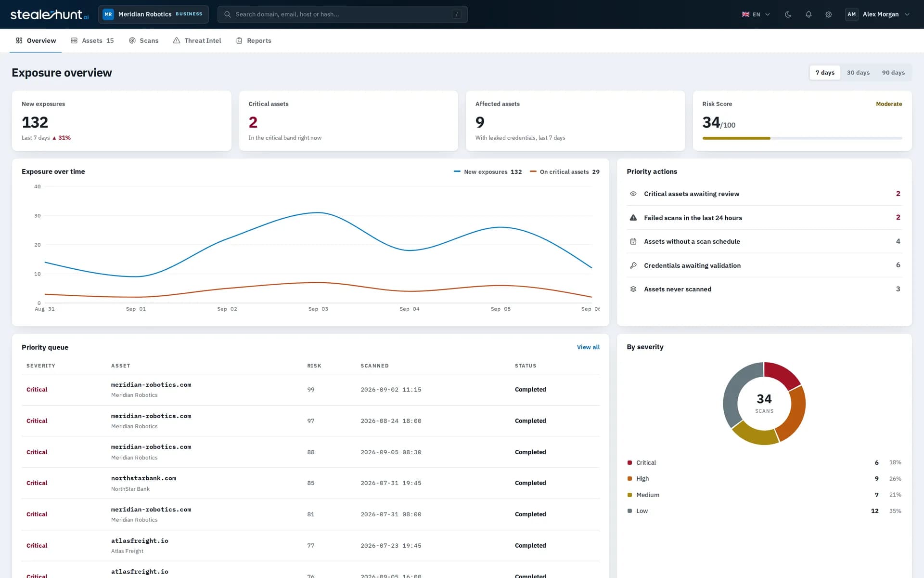
Task: Toggle the New exposures chart legend
Action: point(488,172)
